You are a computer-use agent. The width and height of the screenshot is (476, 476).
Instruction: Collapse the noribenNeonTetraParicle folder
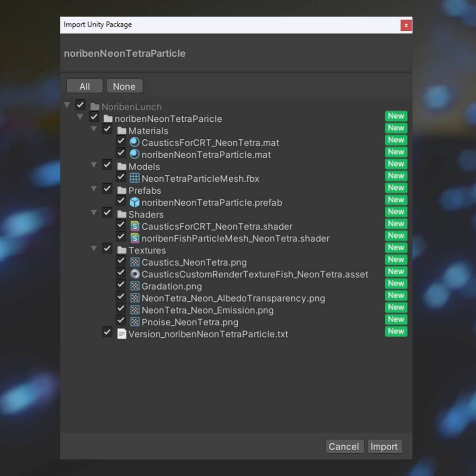[80, 117]
